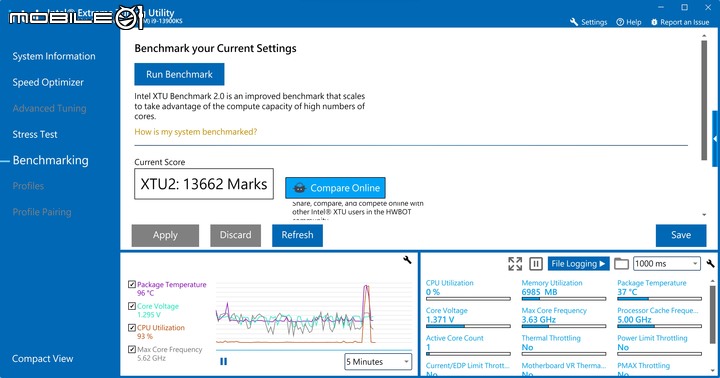Pause the graph with blue pause icon
The width and height of the screenshot is (720, 378).
tap(224, 361)
